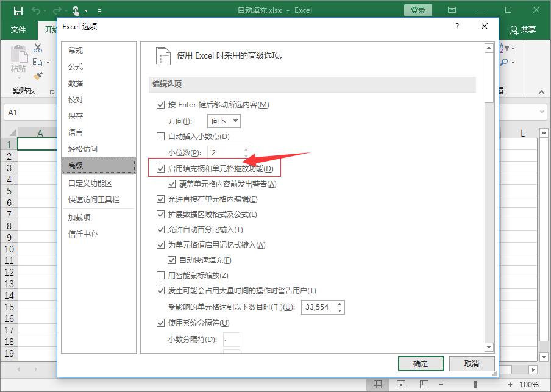
Task: Check the 用智能鼠标缩放 option
Action: tap(161, 276)
